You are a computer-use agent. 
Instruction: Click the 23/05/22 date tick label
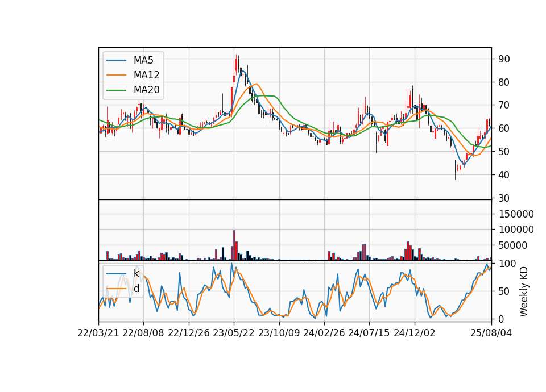point(234,333)
